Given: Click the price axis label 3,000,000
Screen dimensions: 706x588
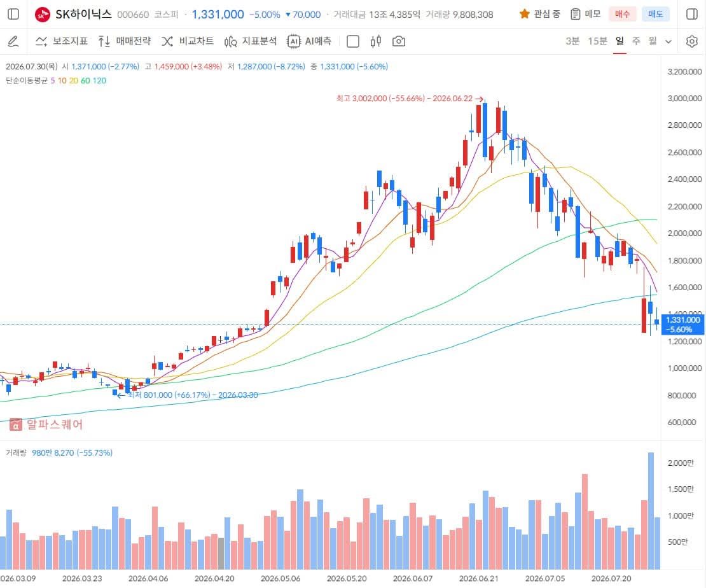Looking at the screenshot, I should tap(684, 98).
